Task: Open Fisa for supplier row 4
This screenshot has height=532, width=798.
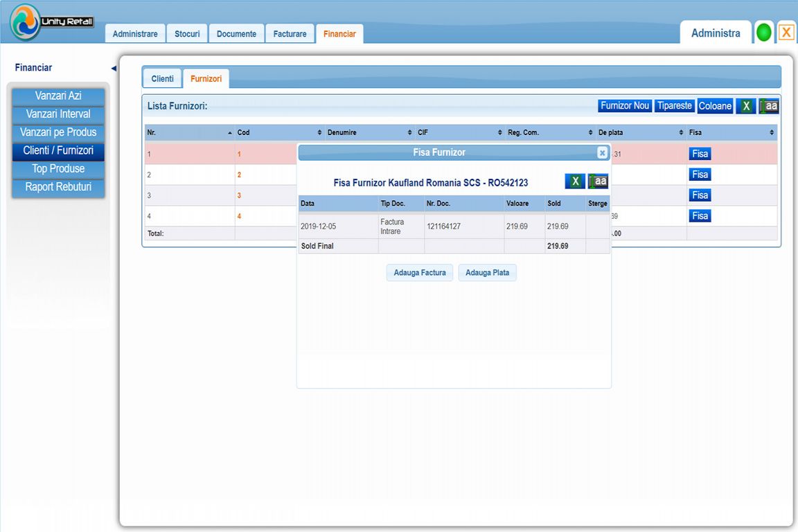Action: coord(700,216)
